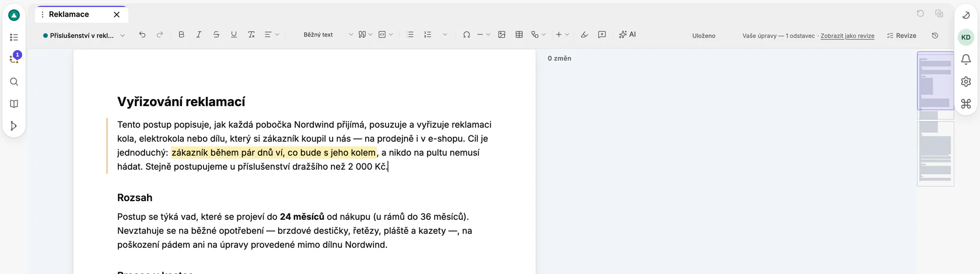Insert a special character (omega)
Image resolution: width=980 pixels, height=274 pixels.
click(x=467, y=35)
